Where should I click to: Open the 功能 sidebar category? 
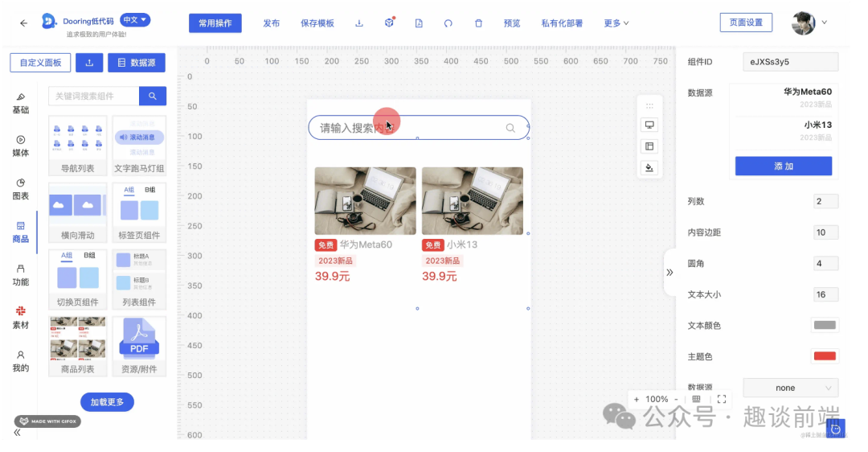coord(20,275)
